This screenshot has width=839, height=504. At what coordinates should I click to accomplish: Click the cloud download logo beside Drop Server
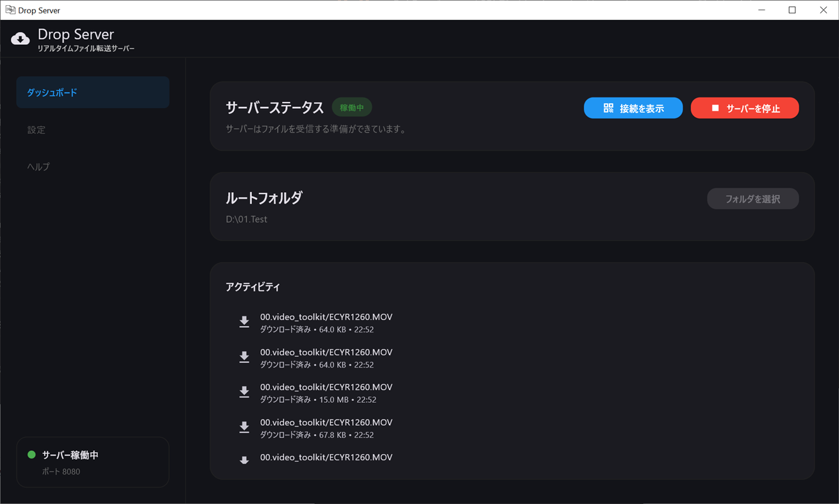point(21,39)
